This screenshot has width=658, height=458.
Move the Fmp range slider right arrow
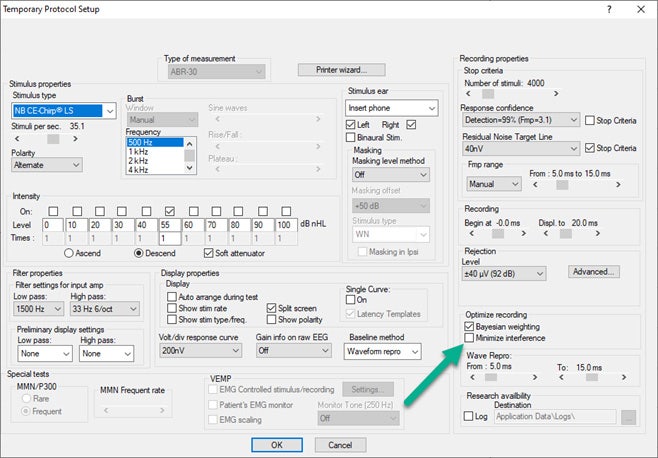(x=618, y=185)
